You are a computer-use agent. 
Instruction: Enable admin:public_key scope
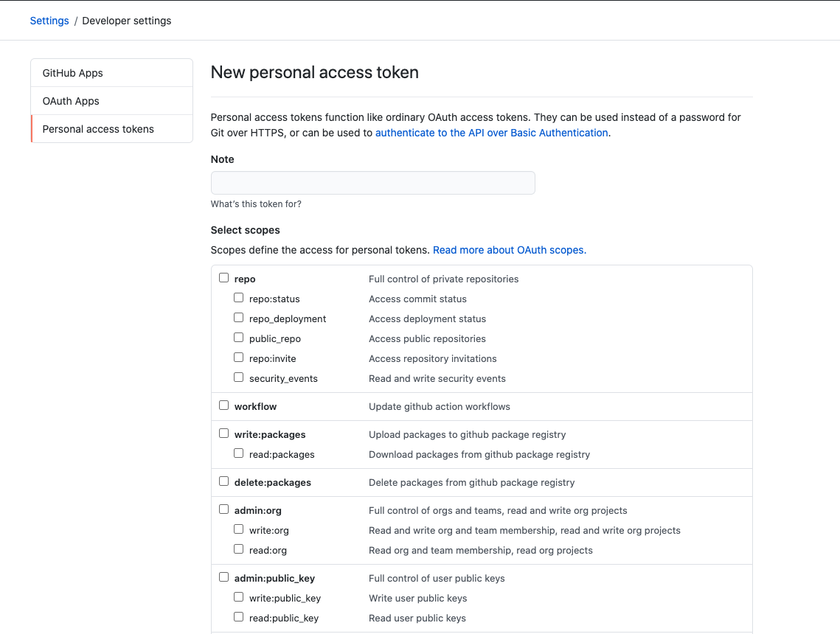223,577
